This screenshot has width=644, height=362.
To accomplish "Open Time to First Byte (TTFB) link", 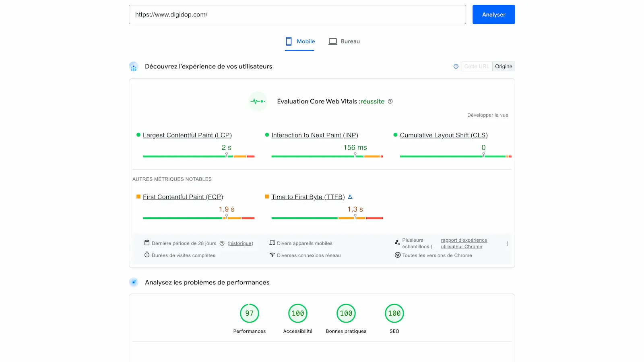I will [308, 197].
